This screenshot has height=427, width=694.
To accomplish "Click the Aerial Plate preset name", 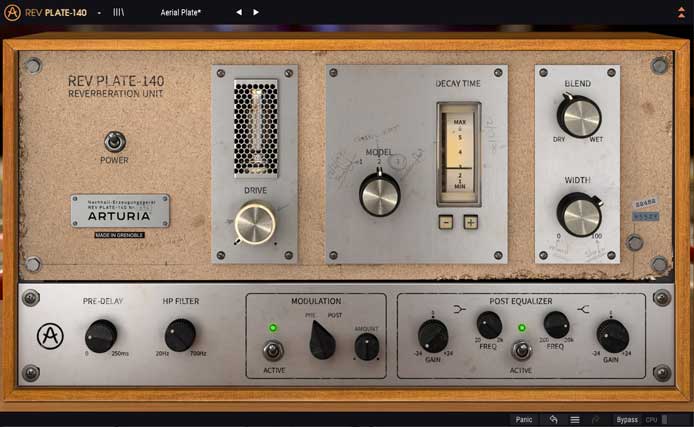I will (x=181, y=12).
